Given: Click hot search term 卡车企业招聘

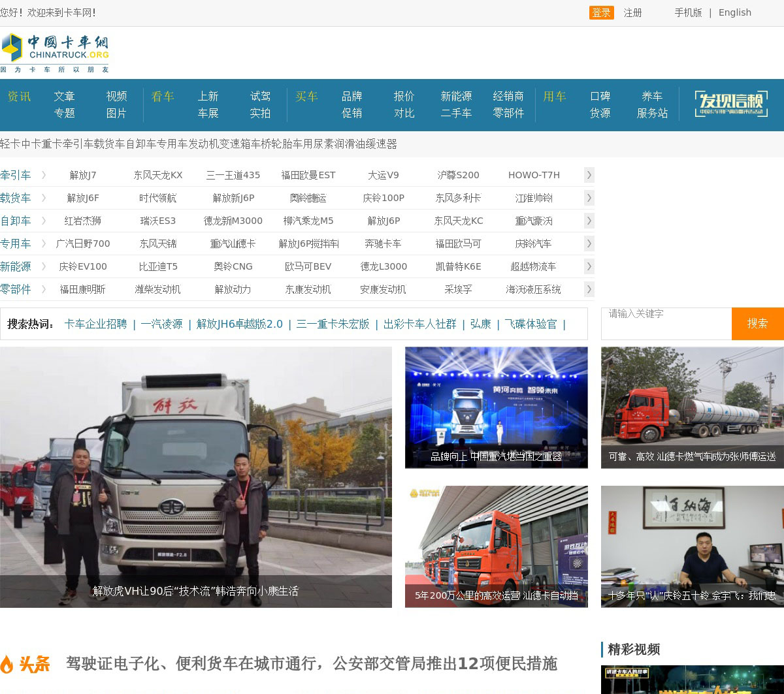Looking at the screenshot, I should [x=95, y=324].
